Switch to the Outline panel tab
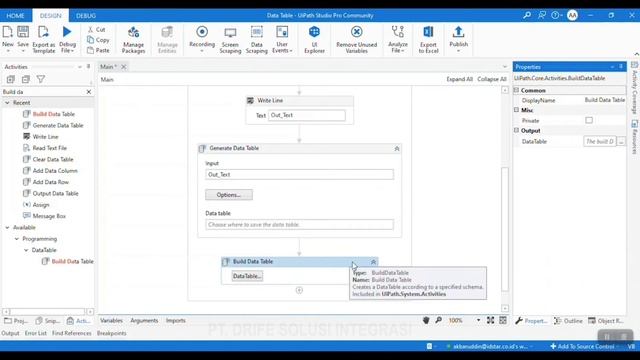This screenshot has height=360, width=640. [x=568, y=321]
